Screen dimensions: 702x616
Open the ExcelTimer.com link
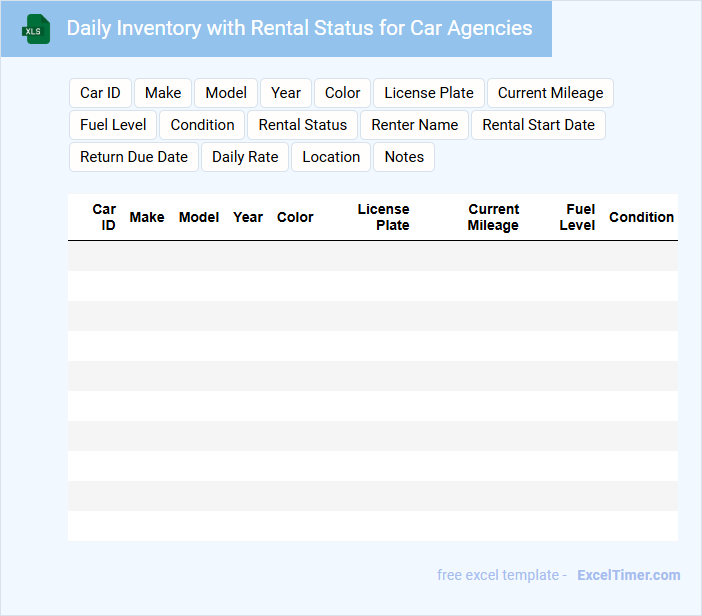click(628, 575)
